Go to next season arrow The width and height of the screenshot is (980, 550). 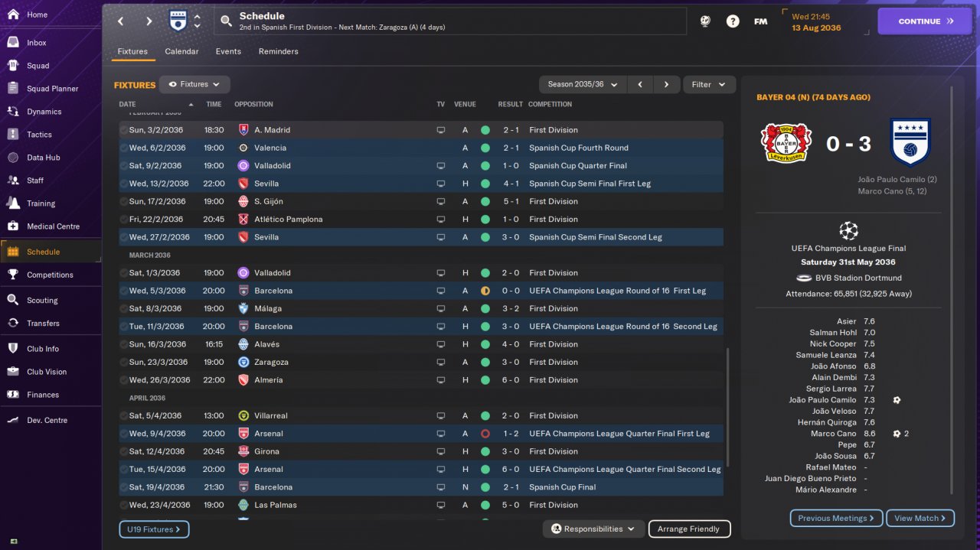(x=666, y=85)
